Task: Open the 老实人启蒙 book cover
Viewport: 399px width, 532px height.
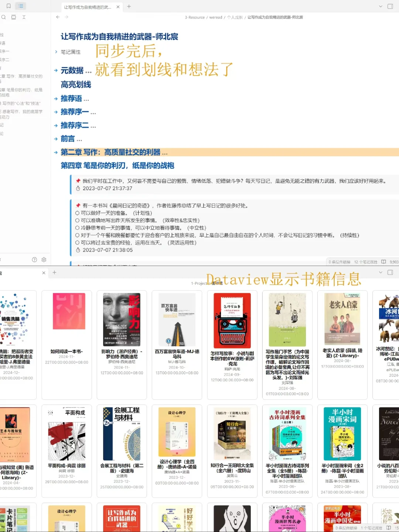Action: pos(342,319)
